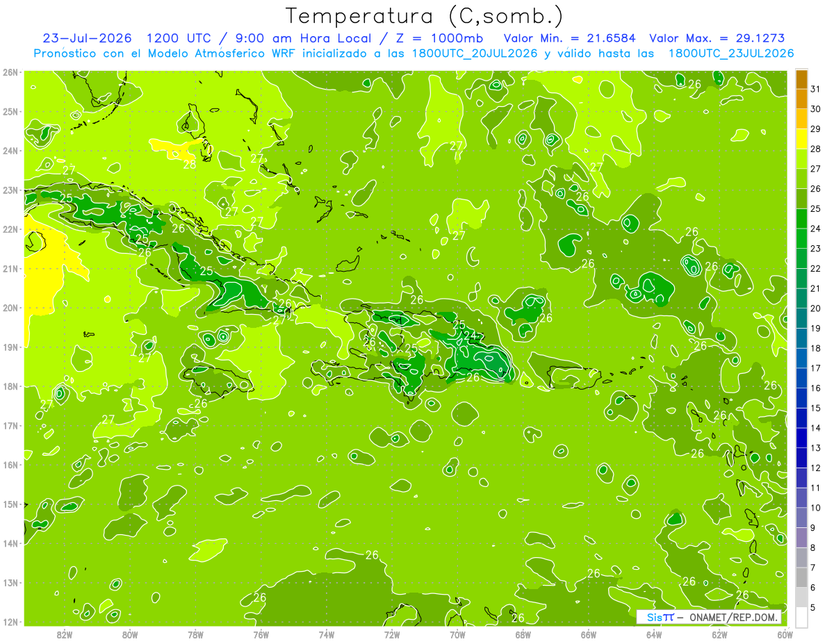834x644 pixels.
Task: Click the color scale label "20"
Action: point(815,308)
